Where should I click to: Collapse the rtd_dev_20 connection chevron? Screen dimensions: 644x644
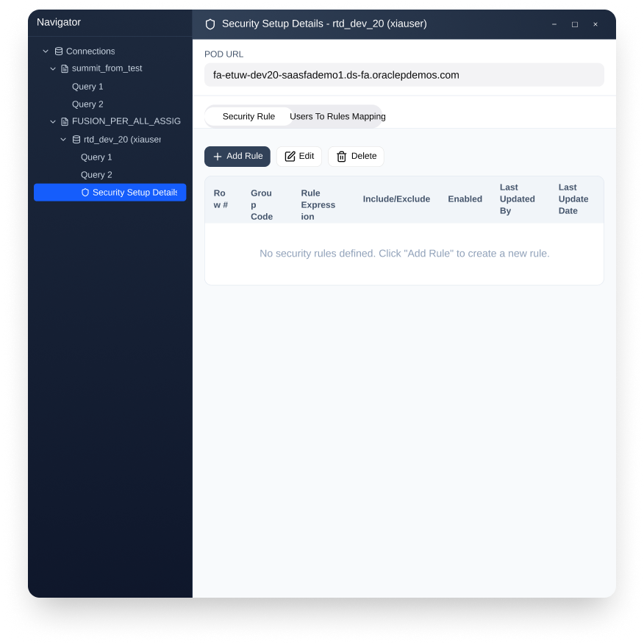point(63,139)
